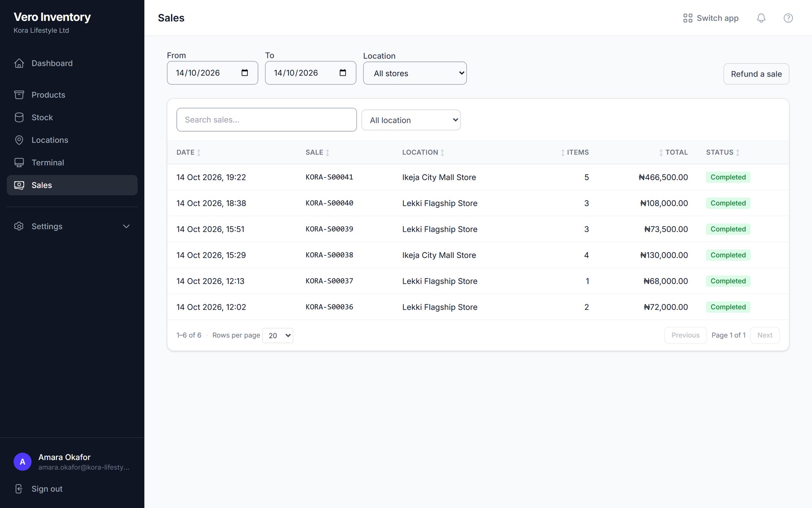Open the All stores location dropdown
Image resolution: width=812 pixels, height=508 pixels.
(415, 73)
